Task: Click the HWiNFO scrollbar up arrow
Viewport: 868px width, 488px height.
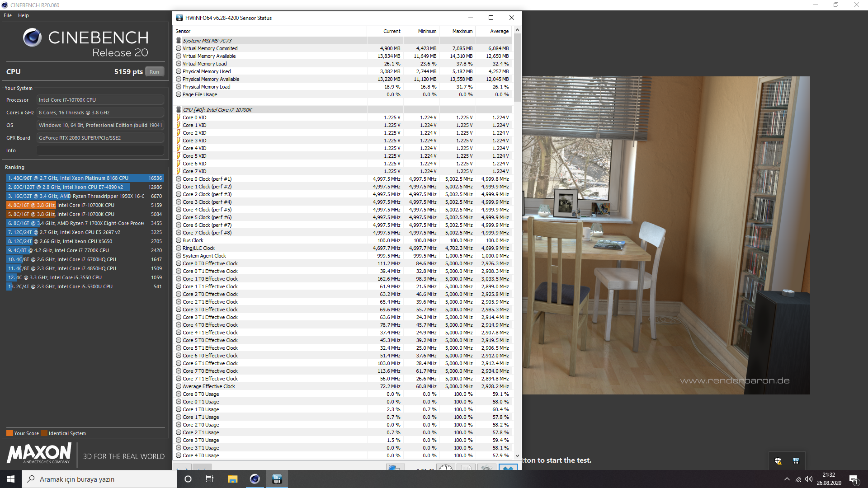Action: 517,30
